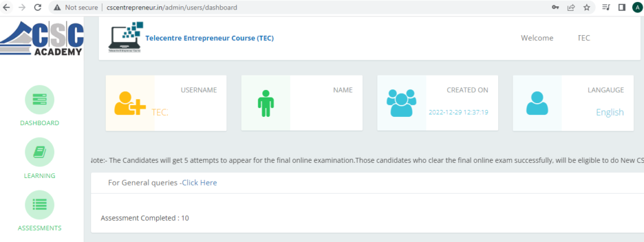Open the Learning book icon
The image size is (644, 242).
(x=40, y=152)
